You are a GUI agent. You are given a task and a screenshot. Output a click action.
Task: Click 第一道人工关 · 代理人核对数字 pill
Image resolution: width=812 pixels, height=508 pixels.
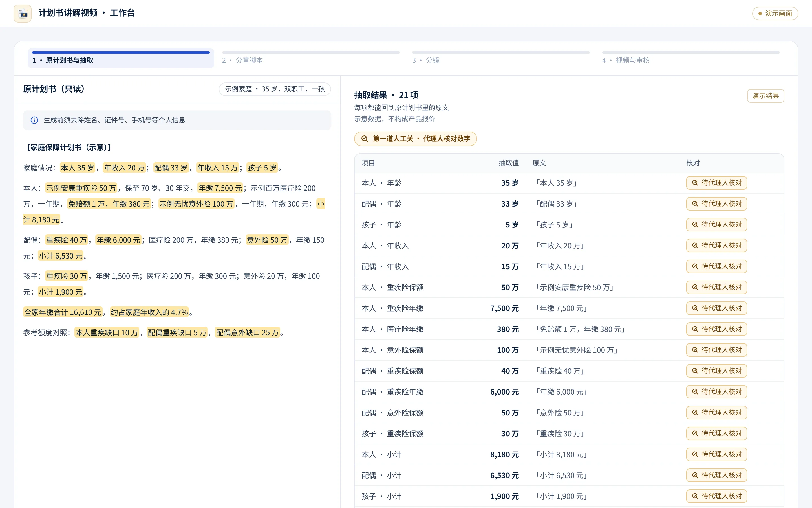pos(415,139)
